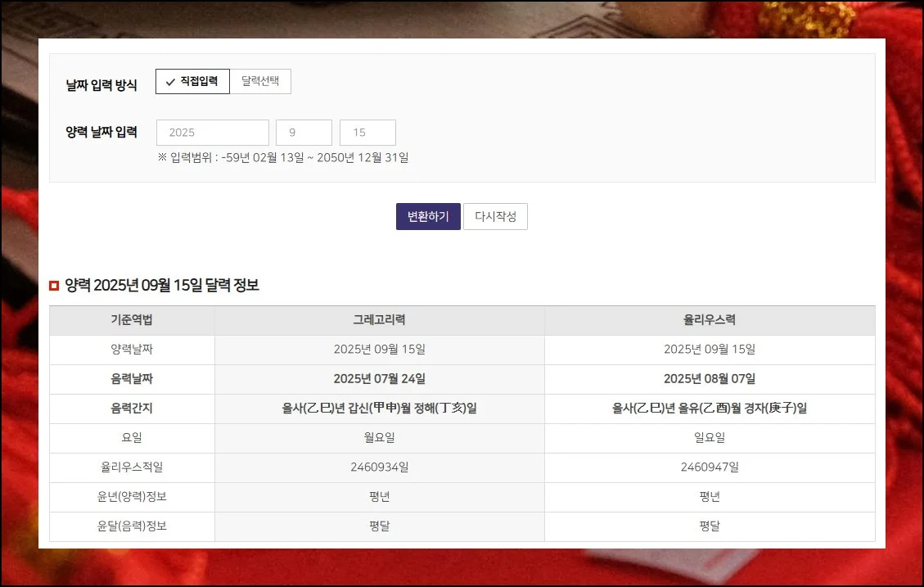Select the 직접입력 input method option

(x=192, y=82)
